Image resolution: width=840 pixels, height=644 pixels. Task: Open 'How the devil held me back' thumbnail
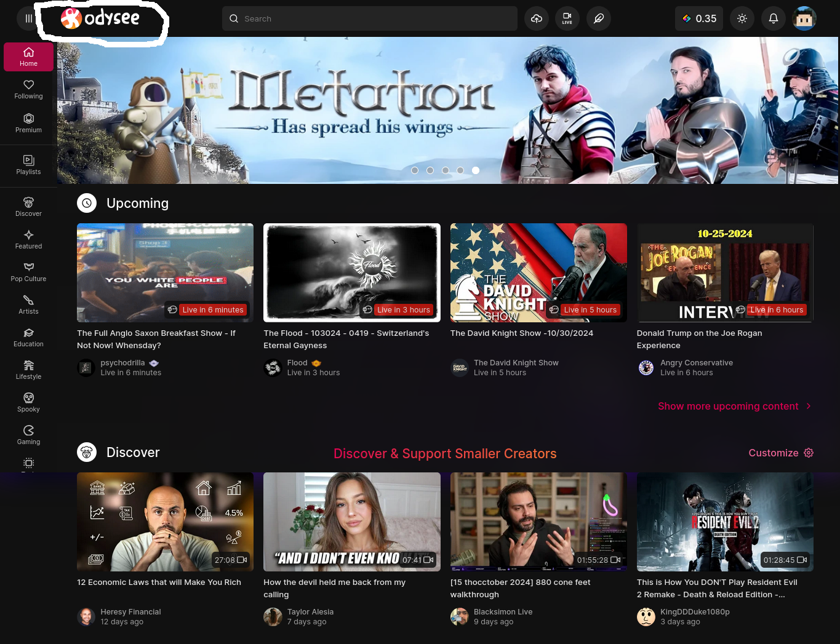coord(352,522)
